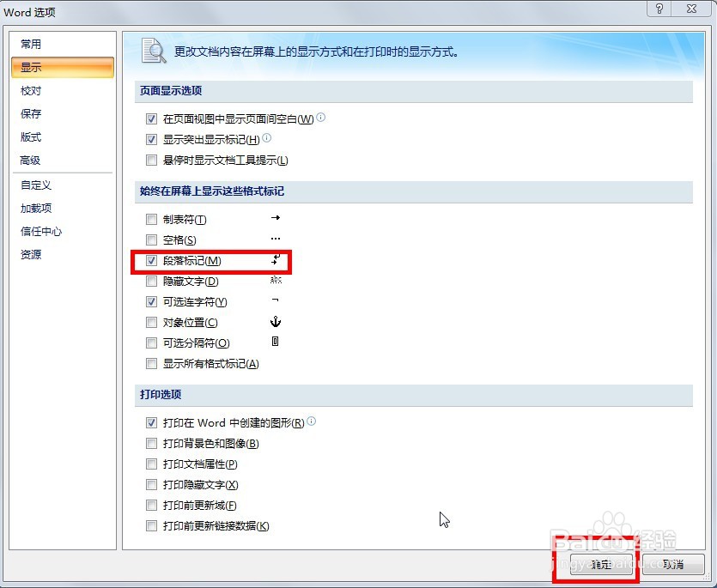717x588 pixels.
Task: Enable the 空格 formatting mark checkbox
Action: pos(151,240)
